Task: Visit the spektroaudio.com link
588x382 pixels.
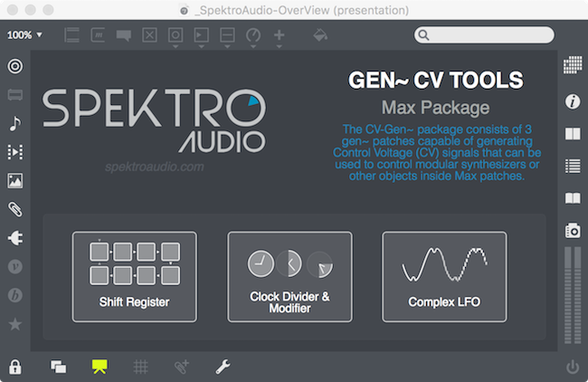Action: pyautogui.click(x=155, y=167)
